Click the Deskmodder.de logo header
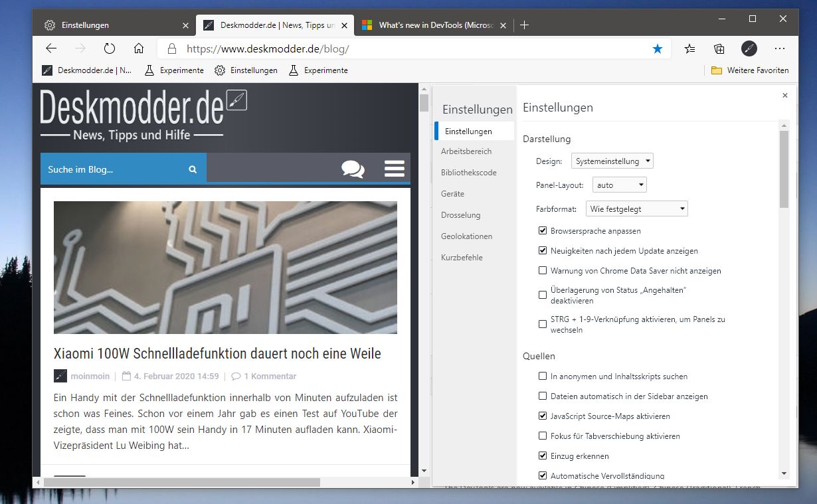 (x=143, y=114)
